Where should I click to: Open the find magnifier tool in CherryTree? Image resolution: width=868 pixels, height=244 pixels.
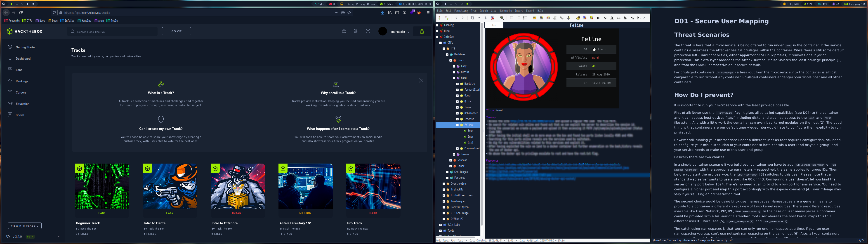click(502, 18)
